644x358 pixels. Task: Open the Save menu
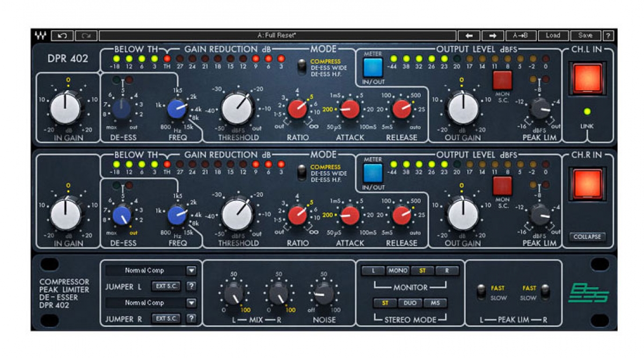tap(586, 36)
